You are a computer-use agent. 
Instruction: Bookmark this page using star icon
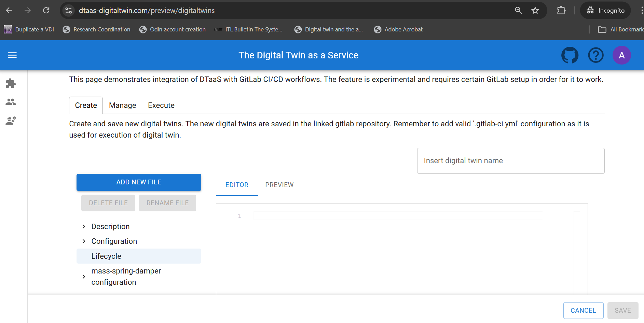tap(535, 11)
